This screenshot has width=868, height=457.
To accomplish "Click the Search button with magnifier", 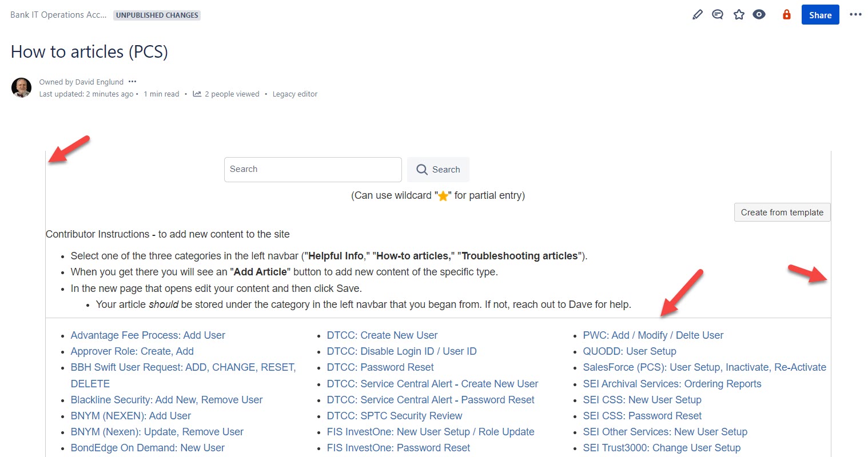I will [x=438, y=170].
